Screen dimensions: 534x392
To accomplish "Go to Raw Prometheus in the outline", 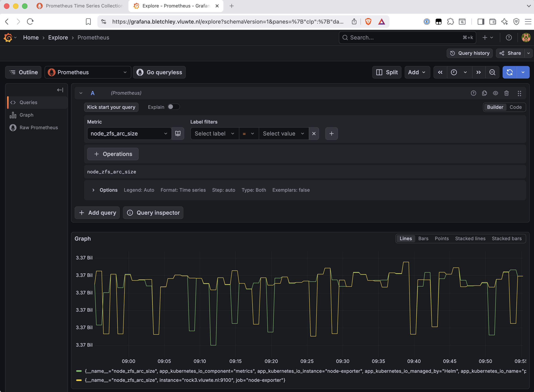I will [x=37, y=128].
